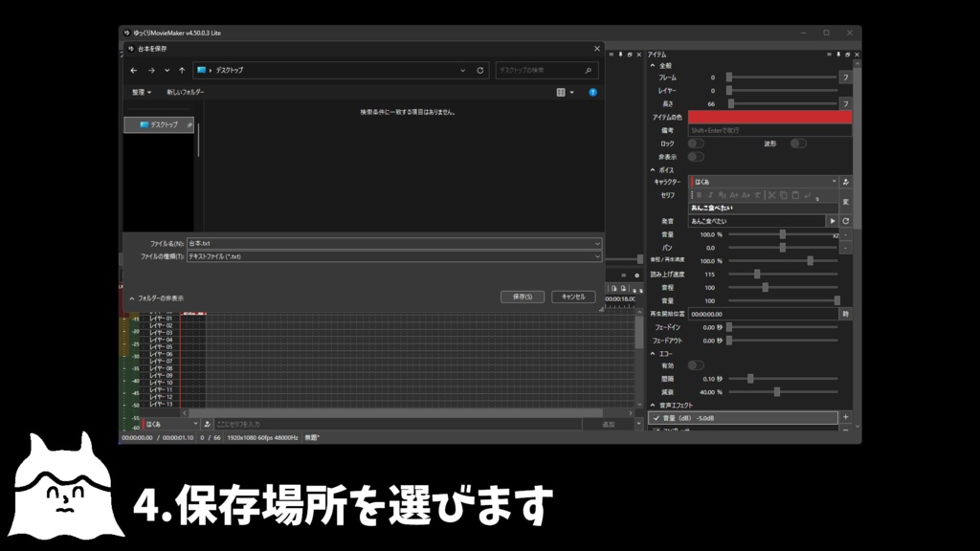Toggle the エコー 有効 switch

click(x=696, y=365)
